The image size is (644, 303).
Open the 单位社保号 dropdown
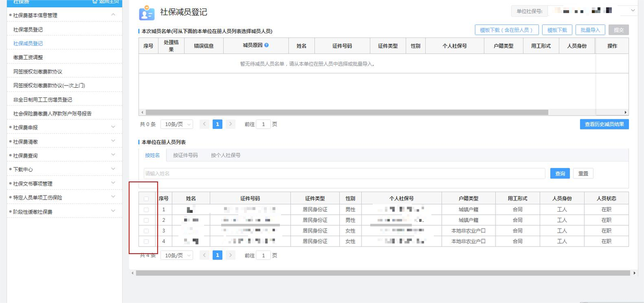coord(631,11)
